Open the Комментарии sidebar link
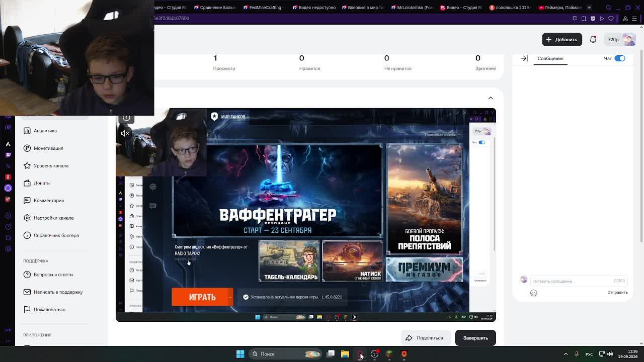Screen dimensions: 644x362 (x=49, y=201)
